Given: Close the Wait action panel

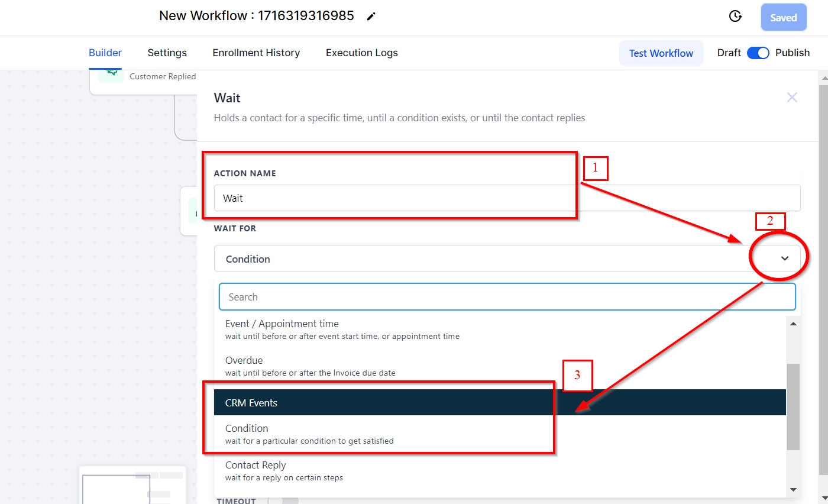Looking at the screenshot, I should (792, 98).
